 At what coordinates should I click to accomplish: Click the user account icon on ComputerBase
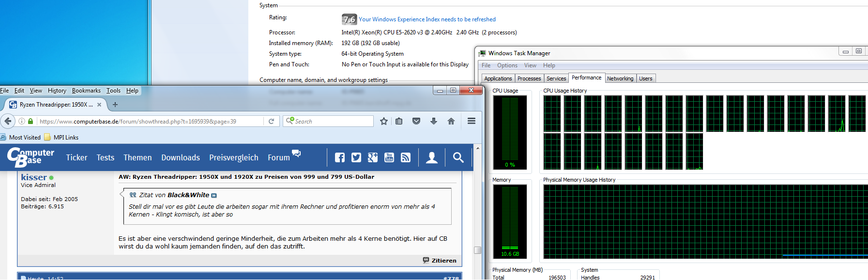coord(432,157)
